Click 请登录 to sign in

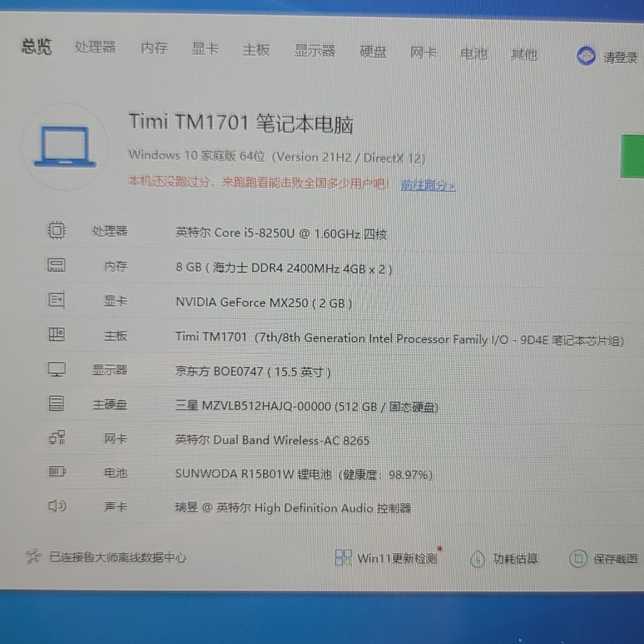point(620,57)
